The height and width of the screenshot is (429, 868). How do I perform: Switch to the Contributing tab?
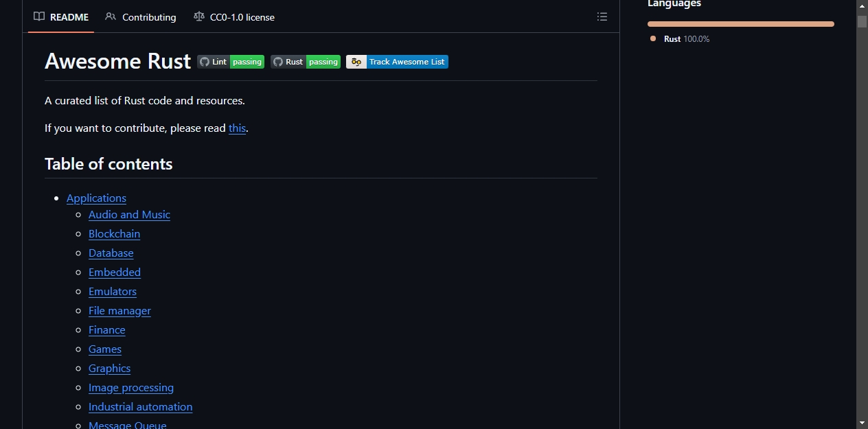point(141,17)
